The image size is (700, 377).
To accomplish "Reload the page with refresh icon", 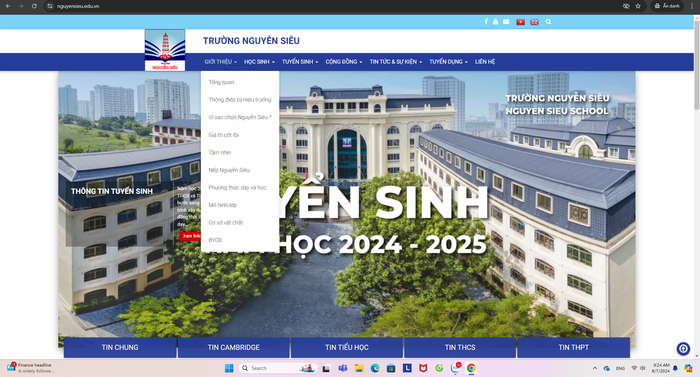I will (x=34, y=6).
